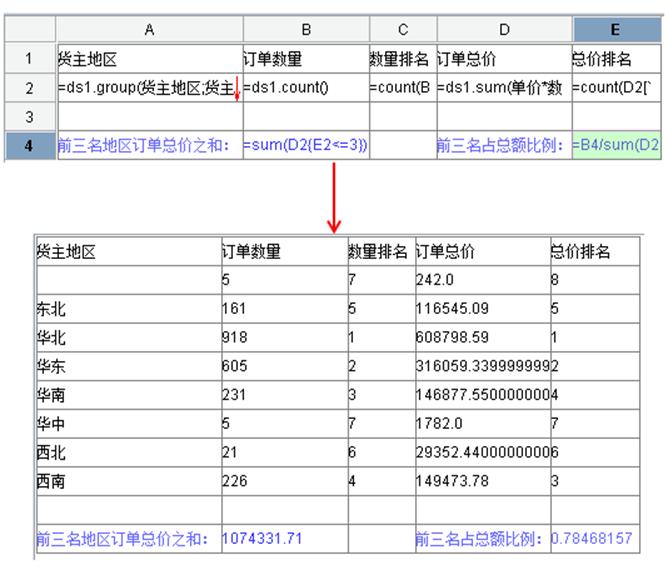Click '华东' row in result table
Image resolution: width=668 pixels, height=570 pixels.
(x=338, y=366)
